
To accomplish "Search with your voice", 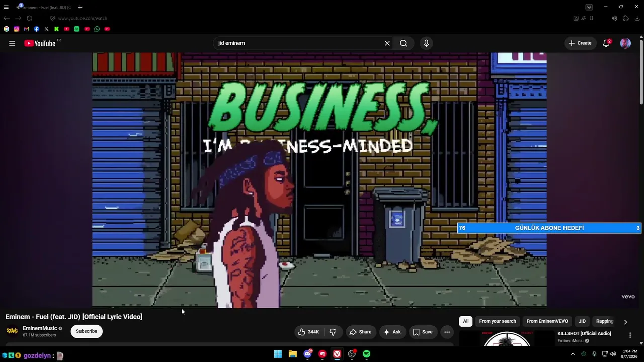I will (426, 43).
